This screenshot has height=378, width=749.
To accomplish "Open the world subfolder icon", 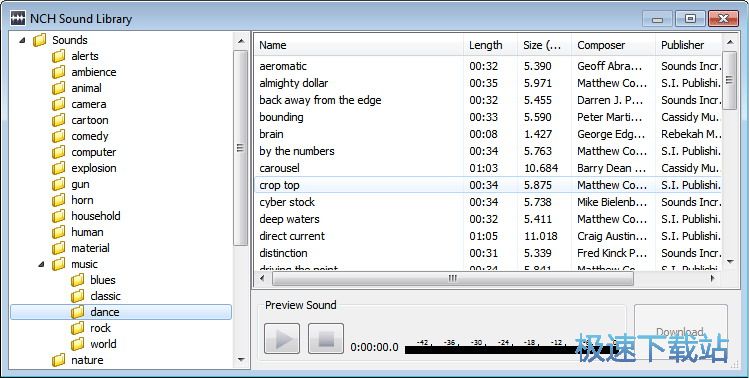I will click(78, 344).
